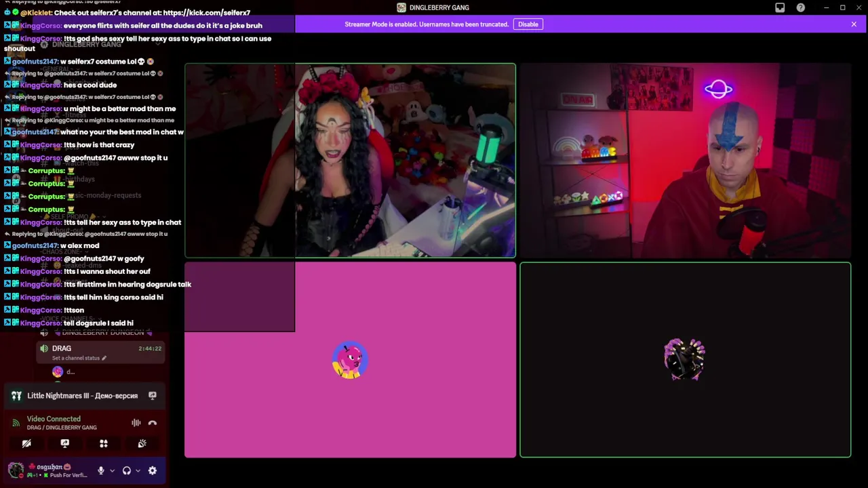The width and height of the screenshot is (868, 488).
Task: Dismiss the Streamer Mode purple banner
Action: coord(854,24)
